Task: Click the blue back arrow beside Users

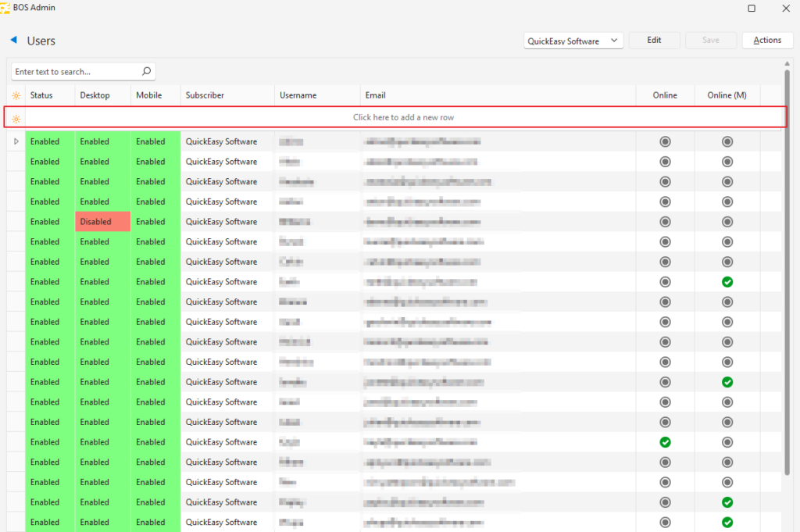Action: 13,40
